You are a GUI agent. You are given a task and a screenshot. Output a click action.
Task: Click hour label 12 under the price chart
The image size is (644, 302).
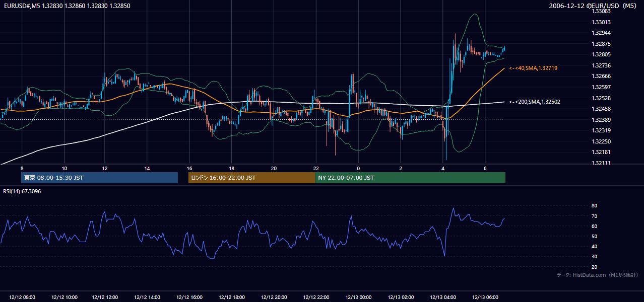(x=105, y=168)
